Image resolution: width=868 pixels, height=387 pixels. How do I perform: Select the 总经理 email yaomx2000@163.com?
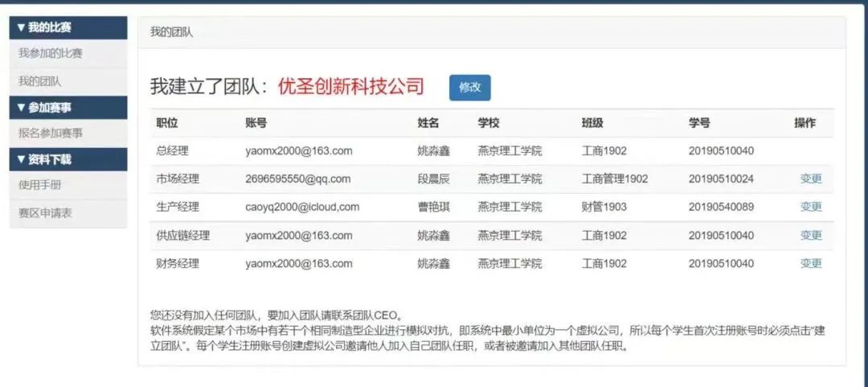299,150
